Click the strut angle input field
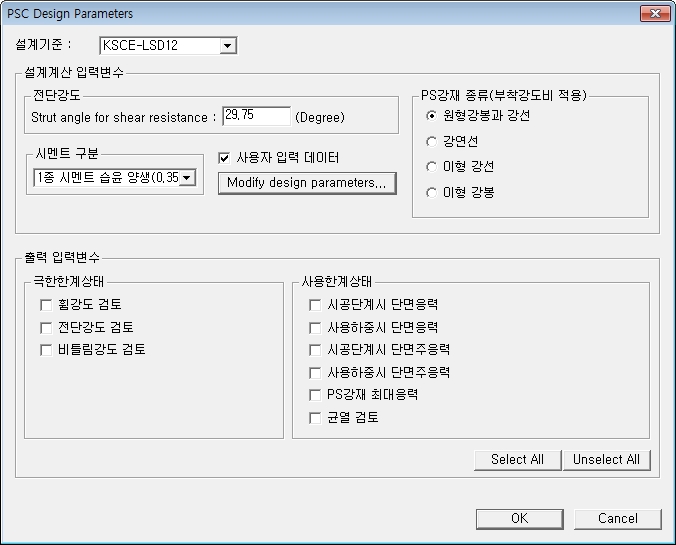Image resolution: width=676 pixels, height=545 pixels. [256, 117]
